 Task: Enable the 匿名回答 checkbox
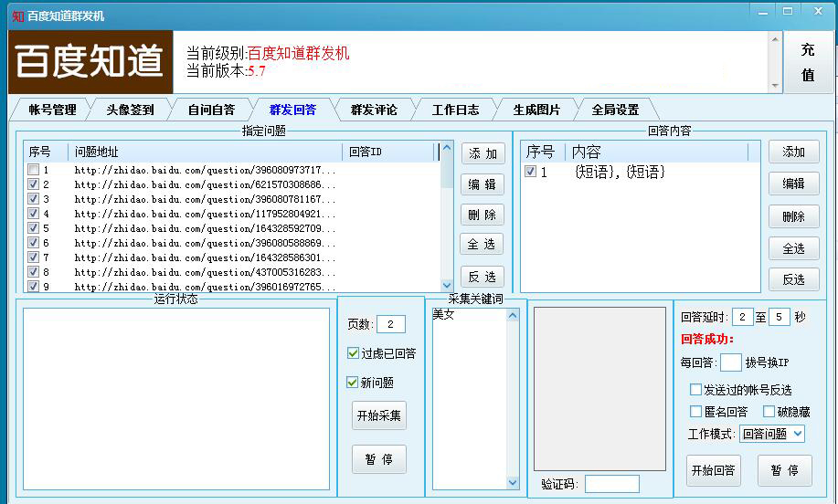click(x=695, y=412)
